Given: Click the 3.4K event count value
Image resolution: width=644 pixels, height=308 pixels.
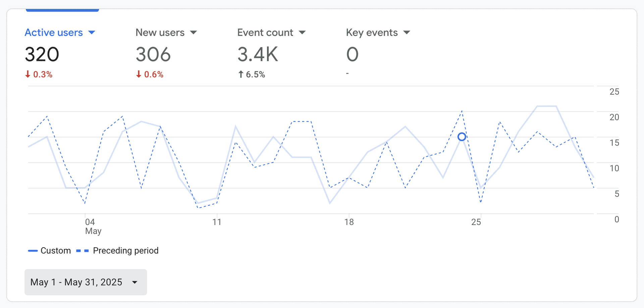Looking at the screenshot, I should [x=258, y=54].
